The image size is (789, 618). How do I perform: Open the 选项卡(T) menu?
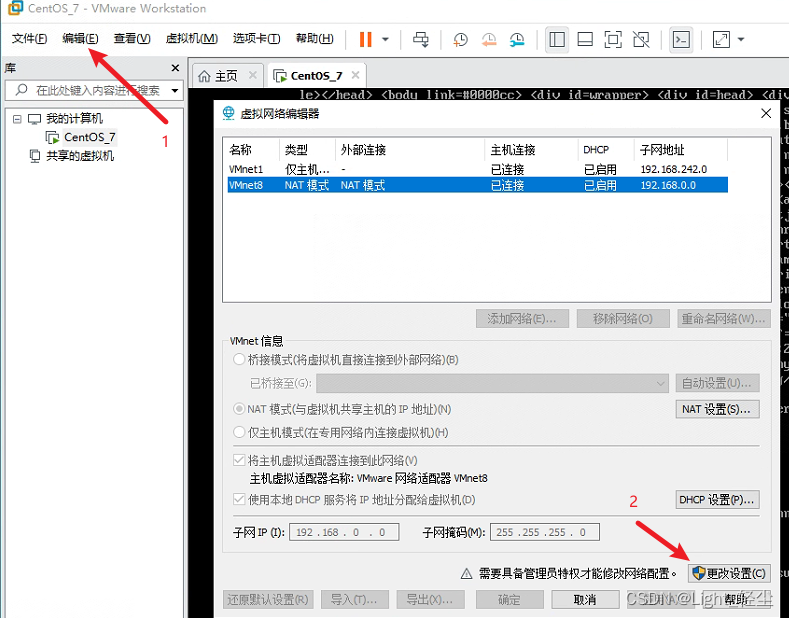(257, 39)
